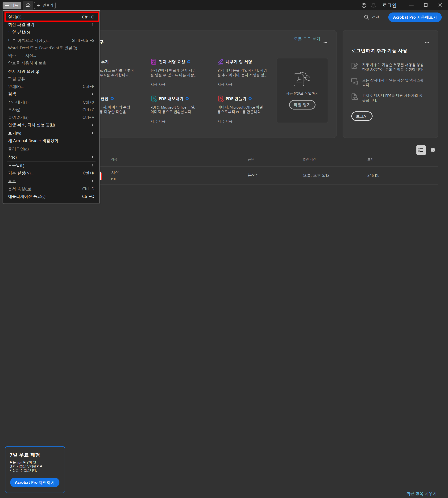448x498 pixels.
Task: Click the blue premium badge next to PDF 만들기
Action: (x=250, y=99)
